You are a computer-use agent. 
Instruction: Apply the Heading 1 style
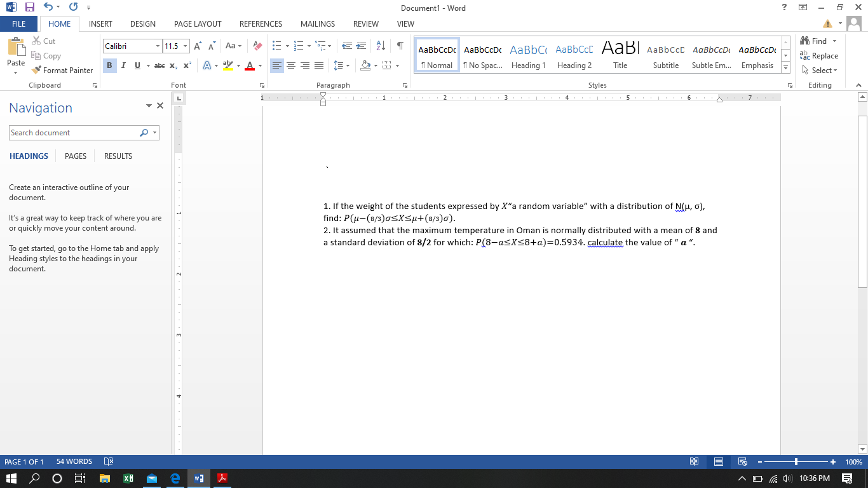click(x=529, y=56)
